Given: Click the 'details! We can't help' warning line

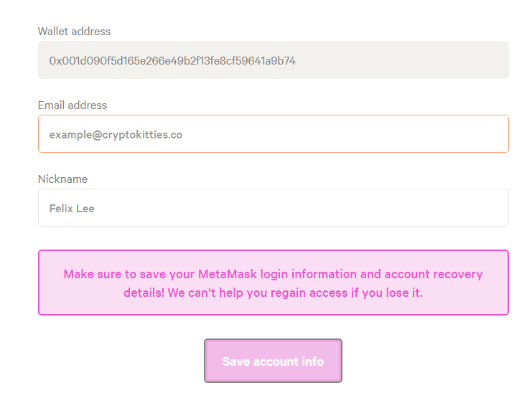Looking at the screenshot, I should [x=273, y=293].
